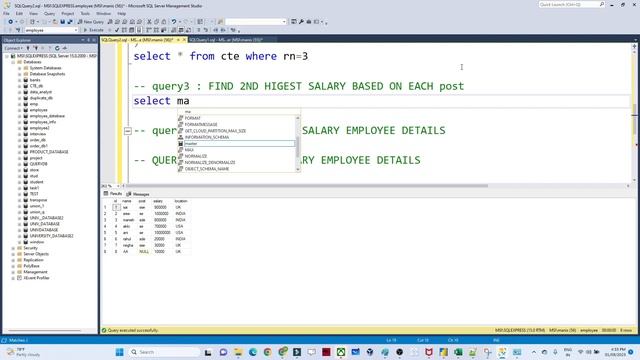Open the Windows Start button
The height and width of the screenshot is (360, 640).
(120, 352)
